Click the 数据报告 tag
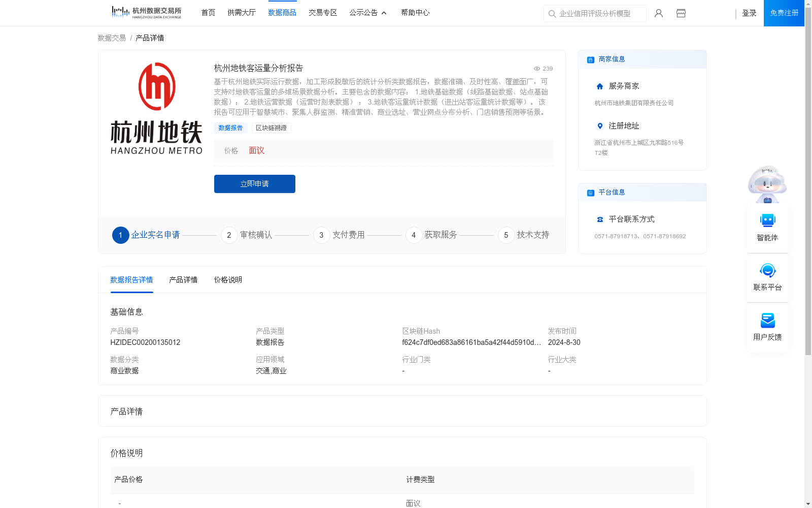The image size is (812, 508). pyautogui.click(x=230, y=128)
